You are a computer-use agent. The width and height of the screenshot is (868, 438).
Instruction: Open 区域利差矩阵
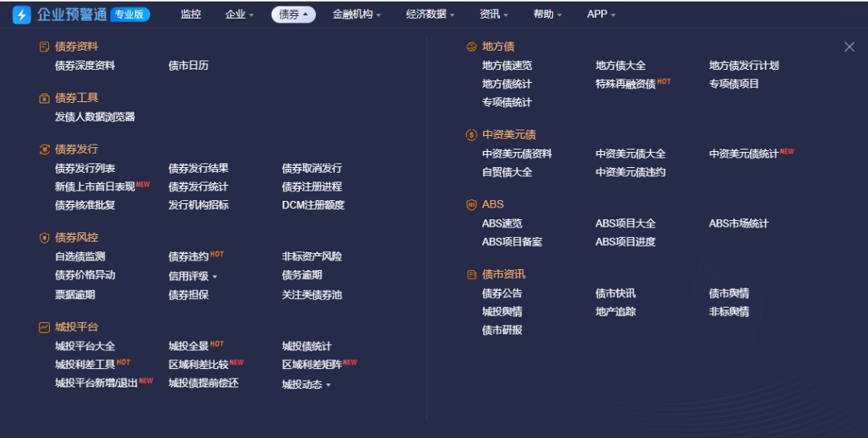pyautogui.click(x=312, y=364)
